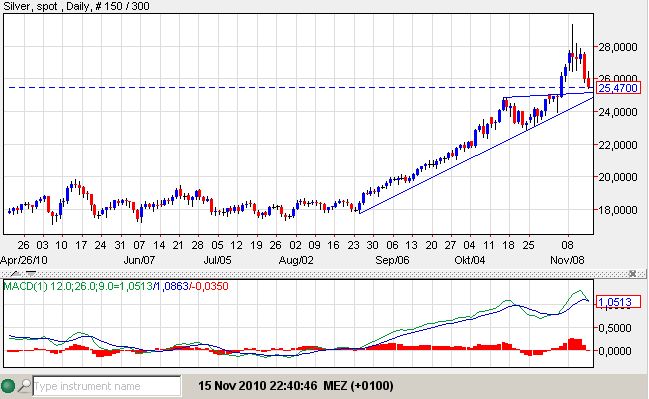Click the Jun/07 date axis label
Screen dimensions: 649x399
[x=139, y=260]
